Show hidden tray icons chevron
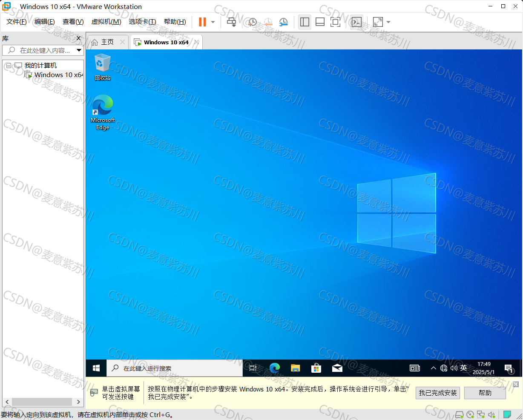The image size is (523, 420). [433, 368]
